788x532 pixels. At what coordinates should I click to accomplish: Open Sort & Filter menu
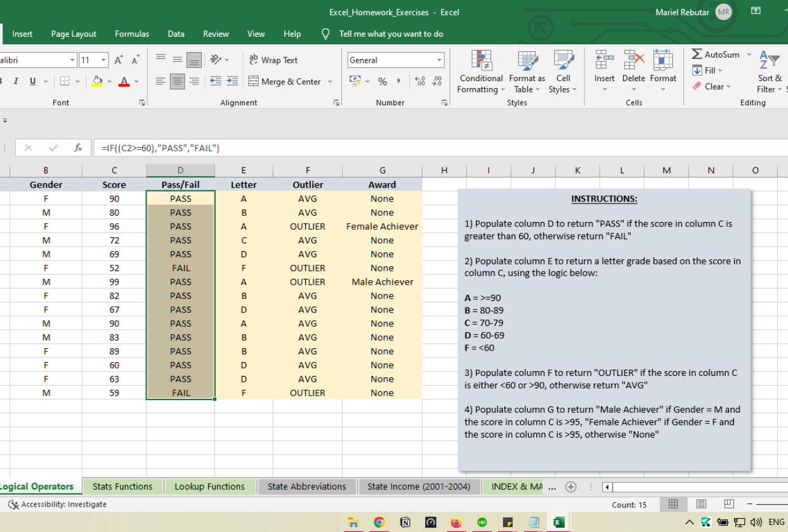click(770, 72)
